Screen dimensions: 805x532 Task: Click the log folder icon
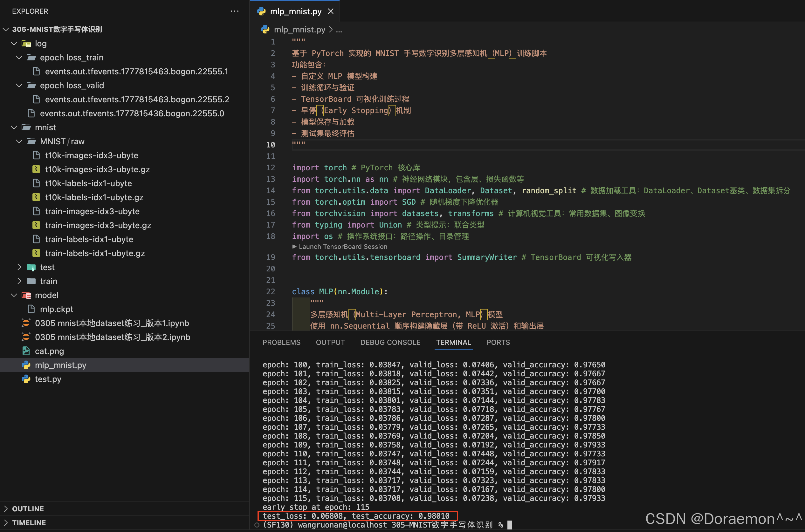click(26, 44)
